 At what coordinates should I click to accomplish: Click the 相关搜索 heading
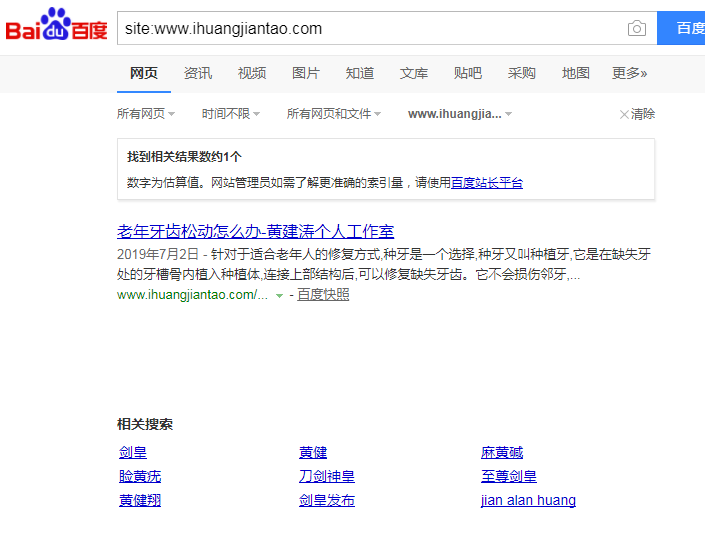[145, 424]
